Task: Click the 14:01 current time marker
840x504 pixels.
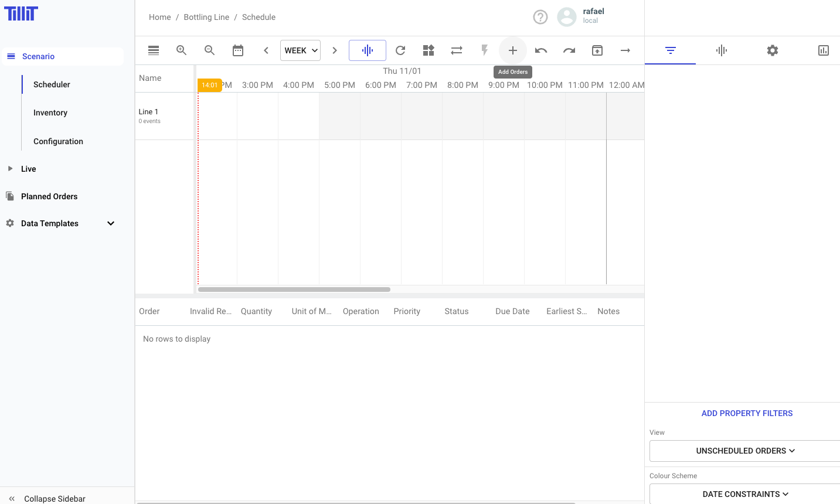Action: 209,86
